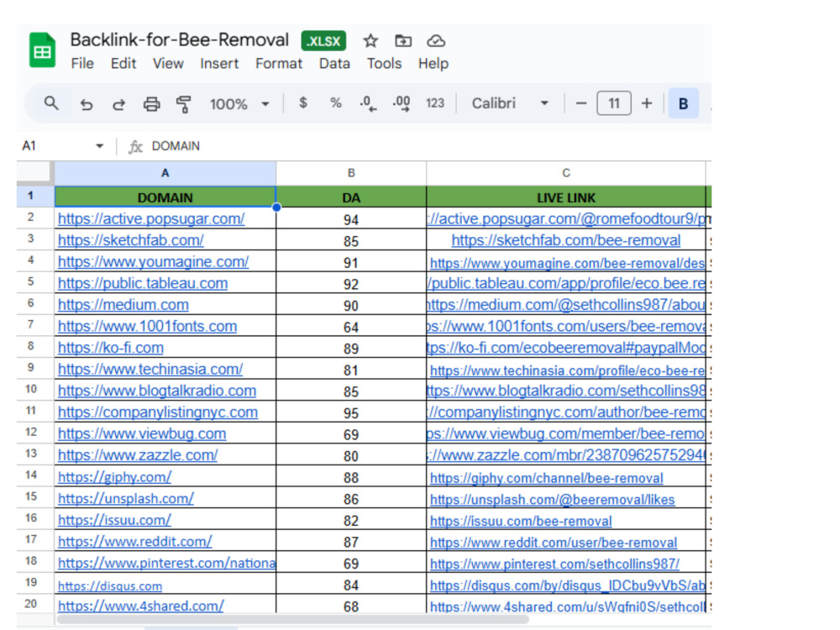The width and height of the screenshot is (840, 630).
Task: Select column A header
Action: click(165, 173)
